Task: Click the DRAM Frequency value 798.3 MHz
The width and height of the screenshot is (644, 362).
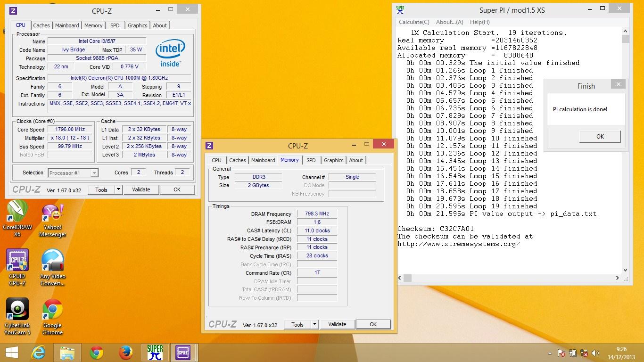Action: pyautogui.click(x=317, y=214)
